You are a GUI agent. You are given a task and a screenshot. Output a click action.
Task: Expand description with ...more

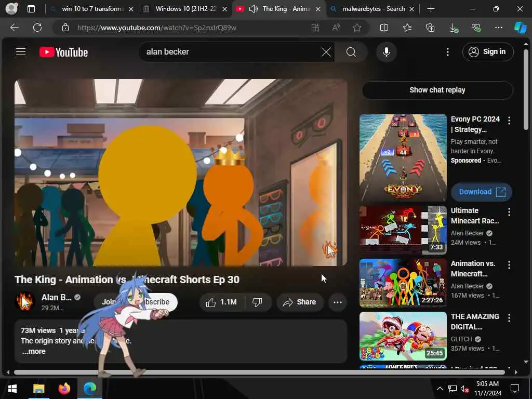(x=34, y=352)
